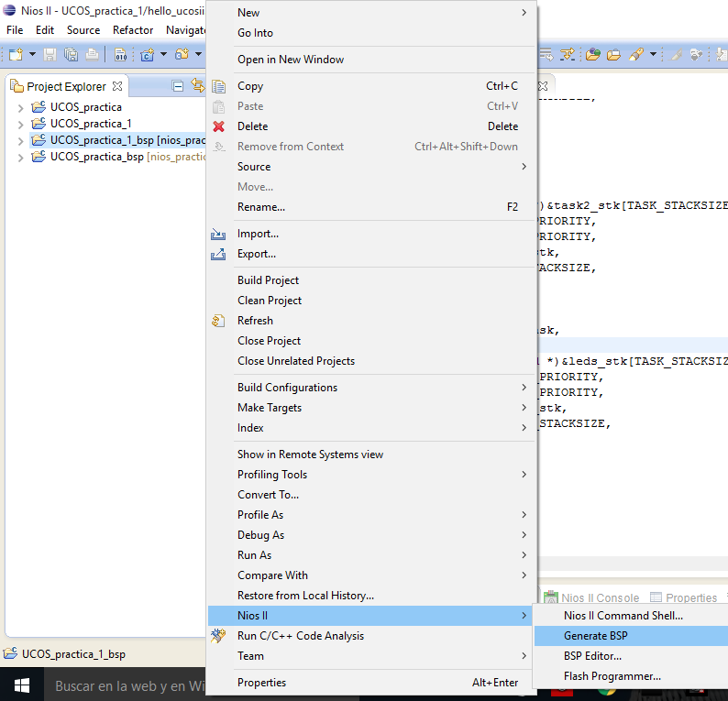The height and width of the screenshot is (701, 728).
Task: Click the New C/C++ Project icon
Action: (148, 55)
